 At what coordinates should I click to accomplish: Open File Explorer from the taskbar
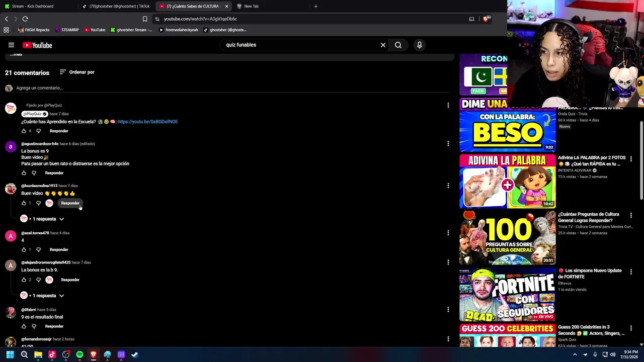click(38, 354)
